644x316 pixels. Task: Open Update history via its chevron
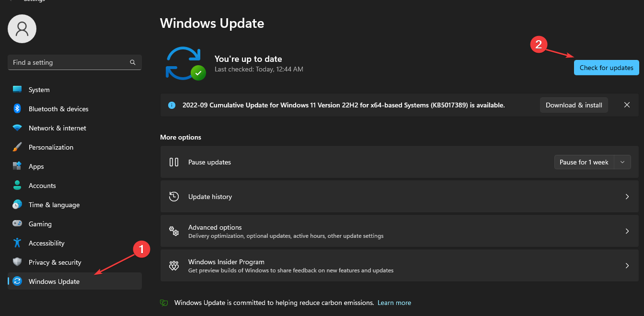click(627, 197)
